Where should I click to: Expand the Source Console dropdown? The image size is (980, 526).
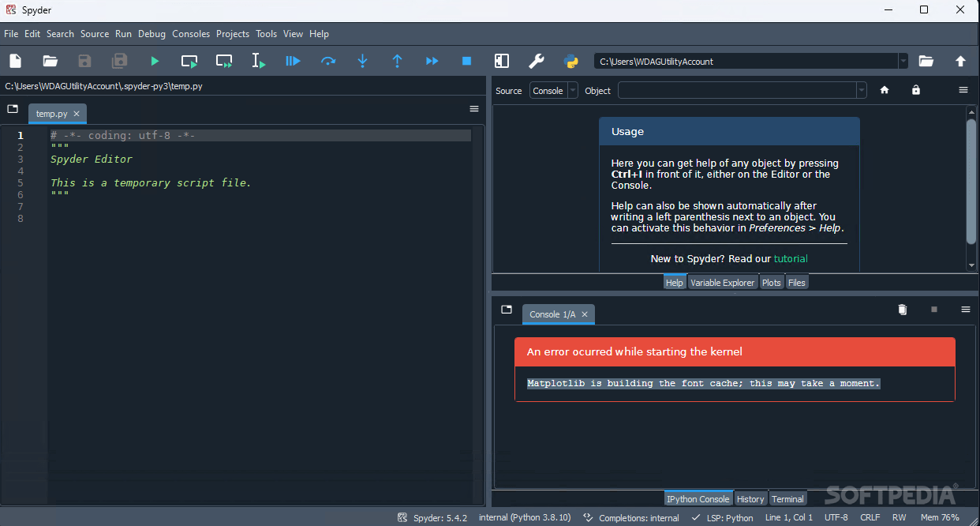[554, 91]
